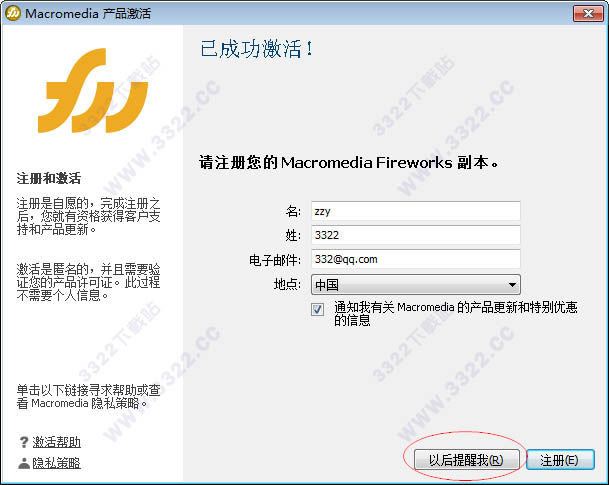Open the 激活帮助 link
This screenshot has height=485, width=609.
[x=57, y=442]
